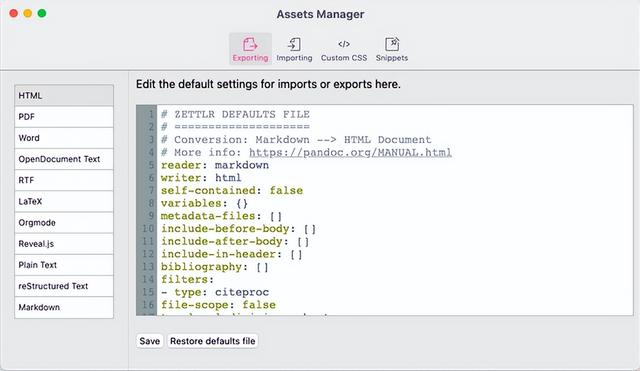Open the Exporting tab icon
This screenshot has width=640, height=371.
(x=250, y=44)
